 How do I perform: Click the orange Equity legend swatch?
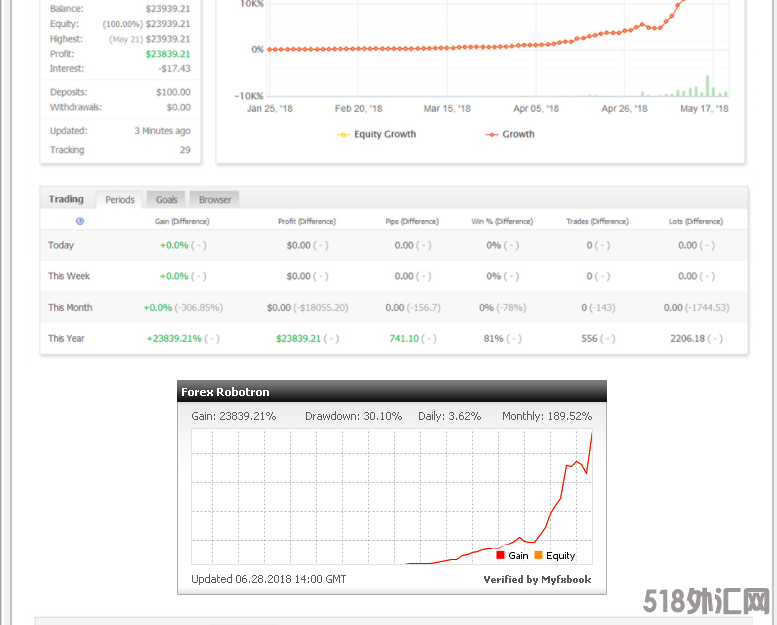click(538, 555)
